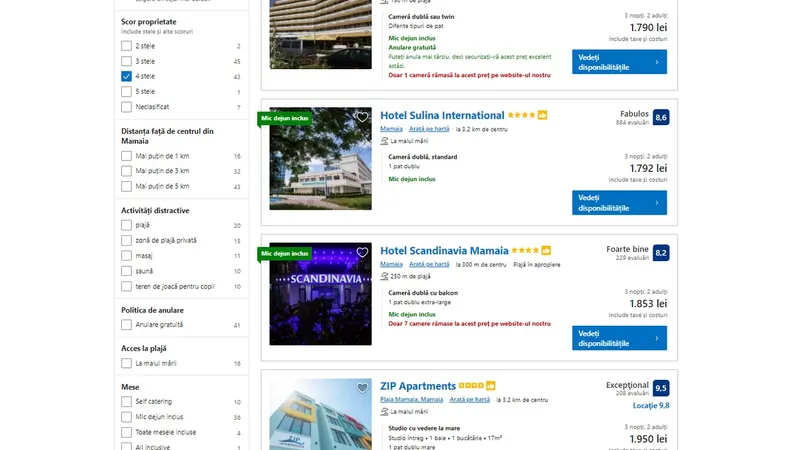Click the star rating of Hotel Scandinavia Mamaia
800x450 pixels.
point(525,251)
